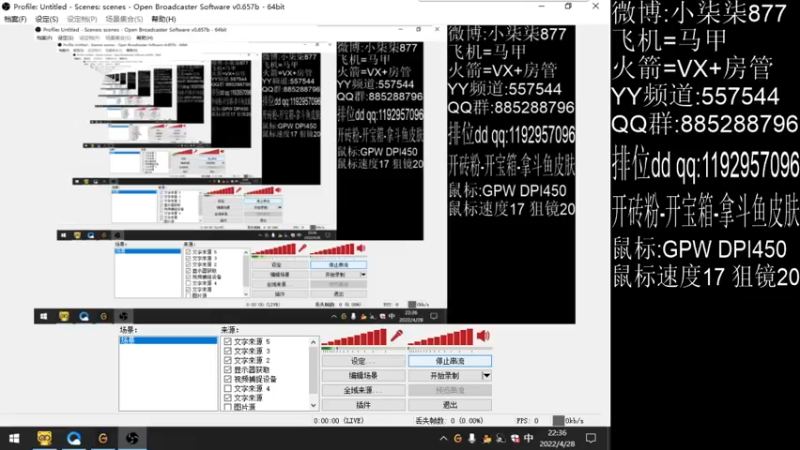Select the 视频捕捉设备 source row

pos(255,379)
